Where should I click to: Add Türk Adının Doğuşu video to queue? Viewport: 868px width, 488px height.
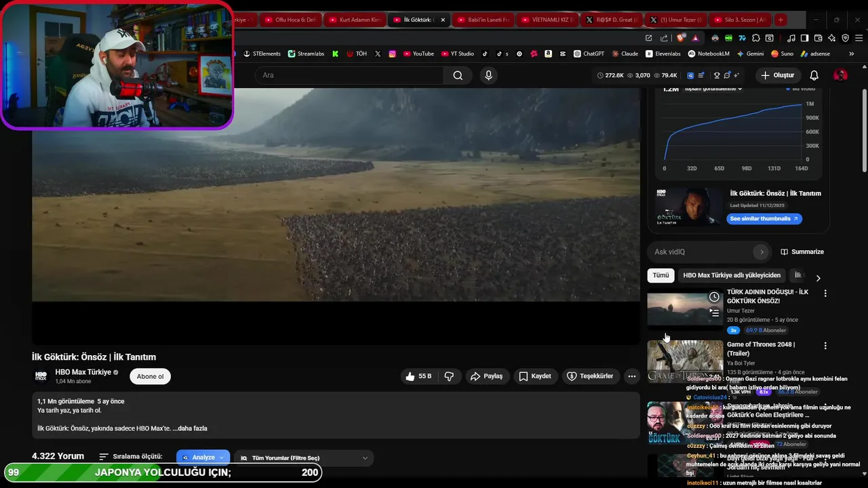[714, 312]
